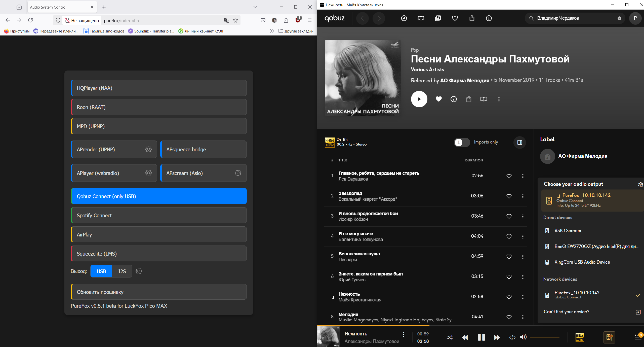Open the play queue icon
Viewport: 644px width, 347px height.
[638, 337]
